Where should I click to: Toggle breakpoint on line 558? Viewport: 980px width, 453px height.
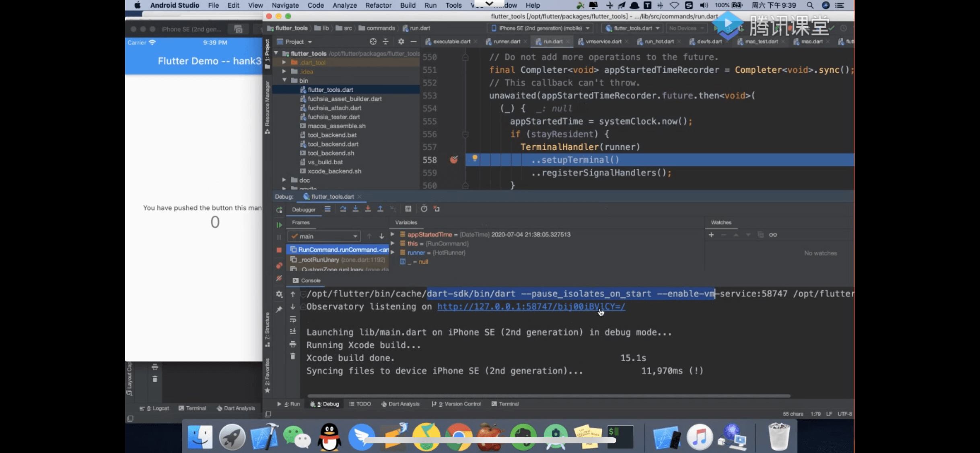[x=454, y=160]
